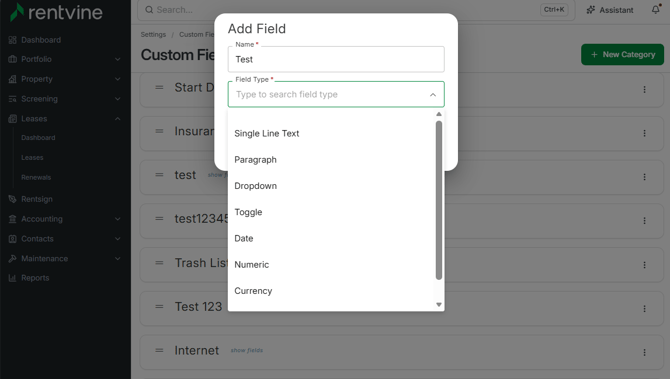The image size is (670, 379).
Task: Open the more options menu for Insurance row
Action: (644, 133)
